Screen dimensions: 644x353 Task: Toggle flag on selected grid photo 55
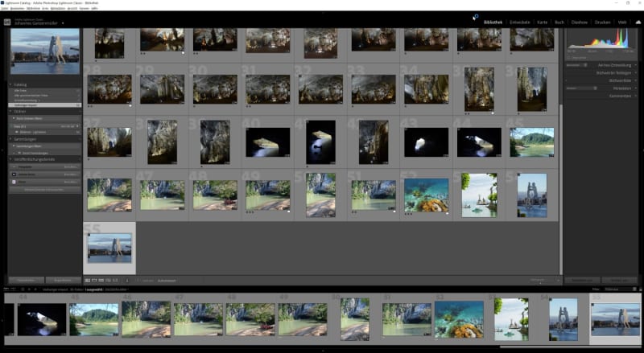tap(89, 235)
